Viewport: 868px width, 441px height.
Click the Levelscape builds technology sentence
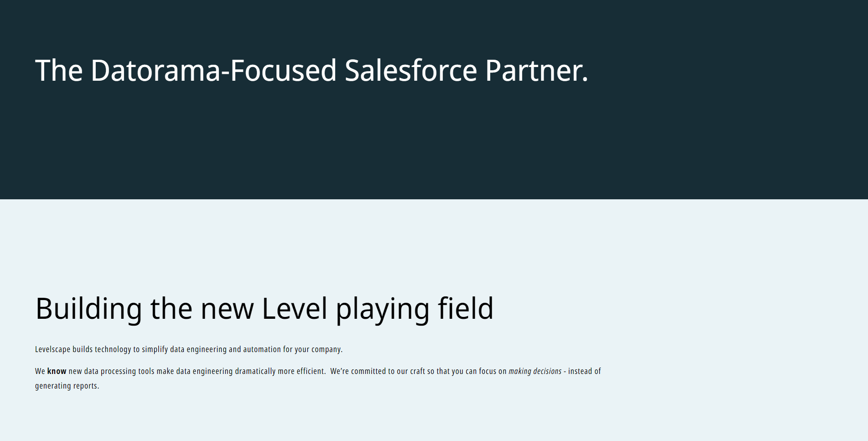click(x=189, y=349)
